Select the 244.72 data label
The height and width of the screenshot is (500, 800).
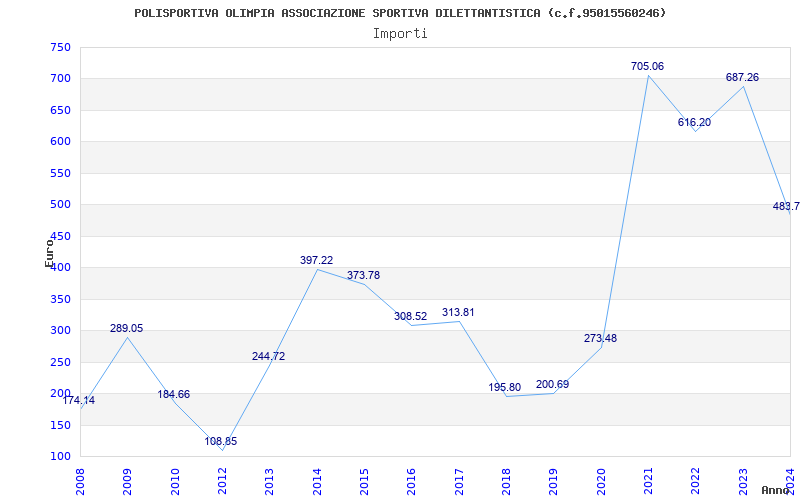(x=268, y=356)
